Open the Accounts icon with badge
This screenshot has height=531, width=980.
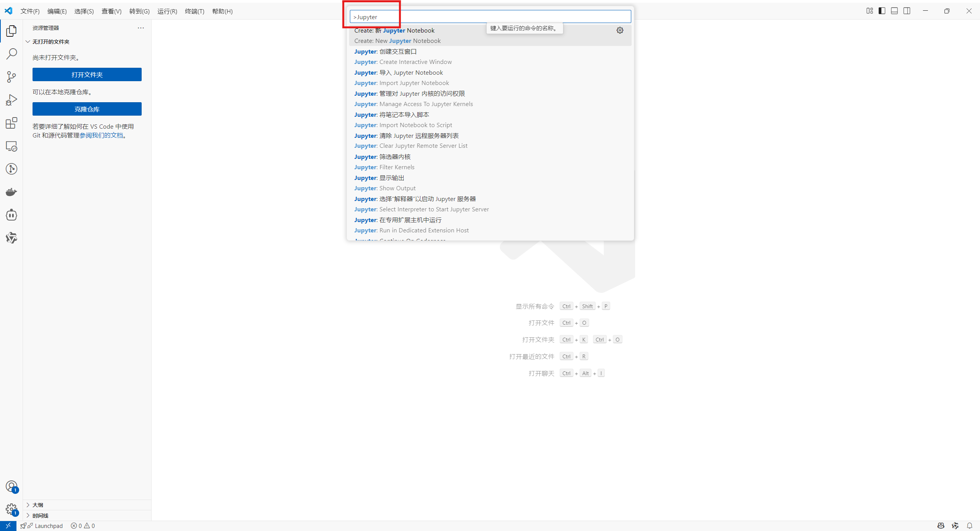(x=11, y=487)
